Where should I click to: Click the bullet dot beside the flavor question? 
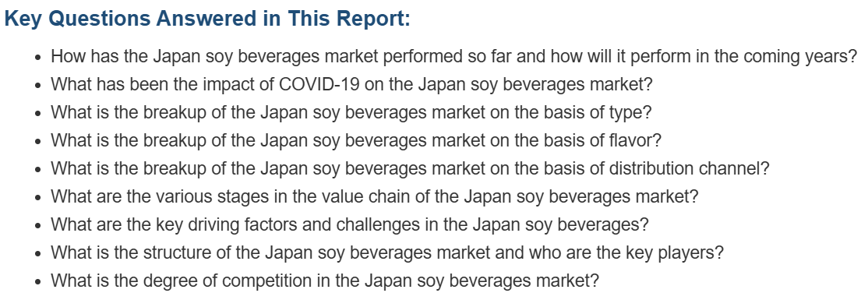pyautogui.click(x=37, y=142)
